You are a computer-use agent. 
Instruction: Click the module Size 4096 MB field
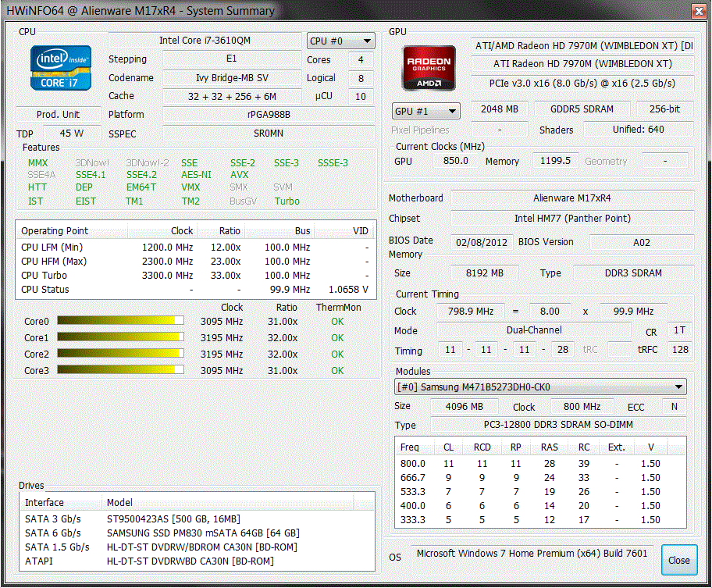(464, 406)
